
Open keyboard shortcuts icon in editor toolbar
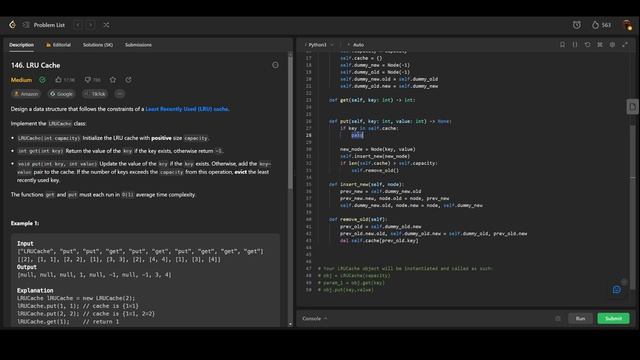(x=600, y=44)
